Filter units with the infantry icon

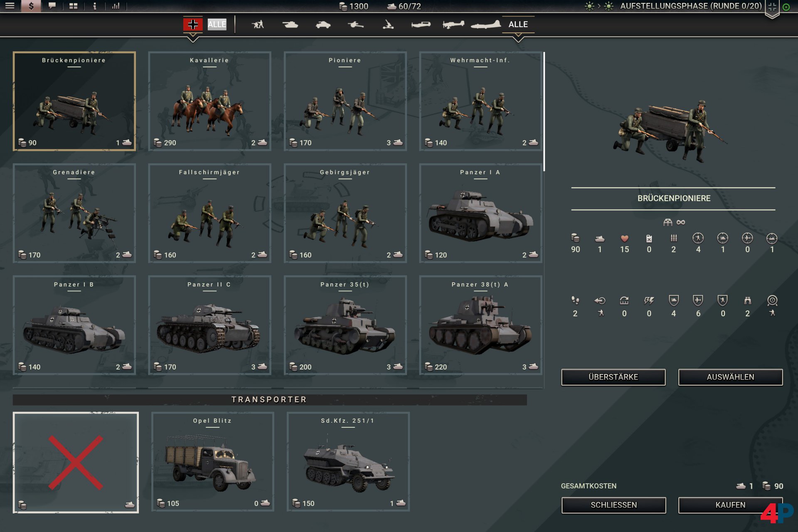pyautogui.click(x=258, y=25)
